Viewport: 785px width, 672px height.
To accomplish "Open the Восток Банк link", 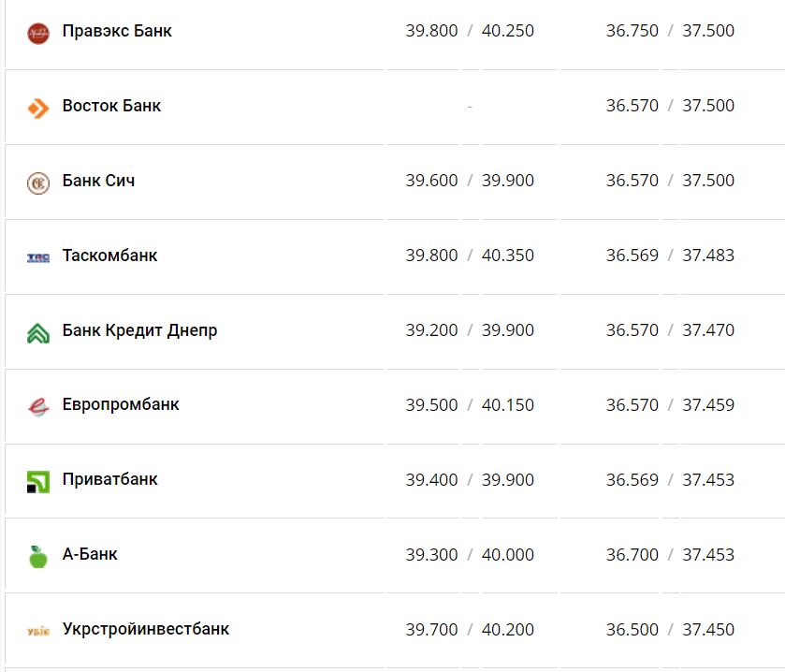I will point(111,106).
